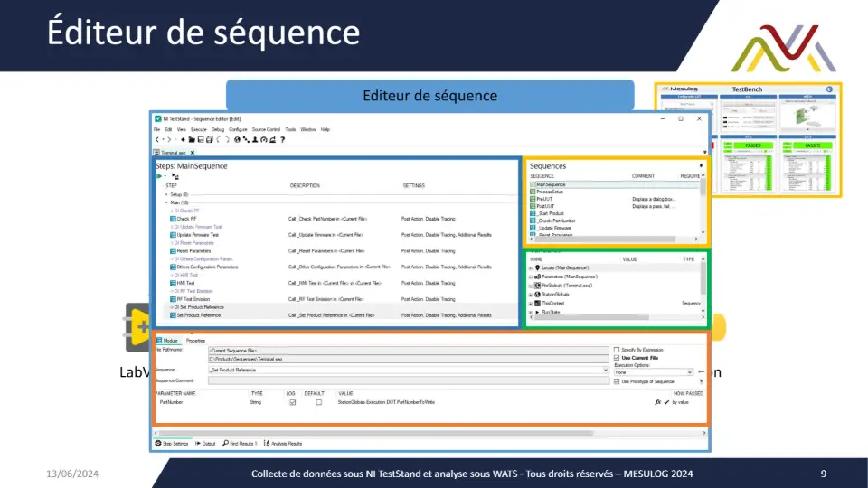Viewport: 868px width, 488px height.
Task: Open the Output tab at bottom
Action: pyautogui.click(x=205, y=444)
